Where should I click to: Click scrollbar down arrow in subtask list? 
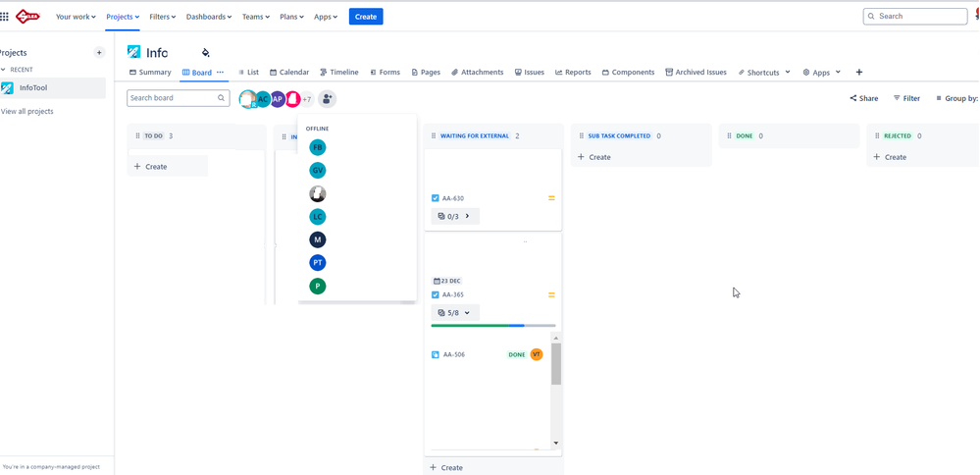pyautogui.click(x=555, y=444)
